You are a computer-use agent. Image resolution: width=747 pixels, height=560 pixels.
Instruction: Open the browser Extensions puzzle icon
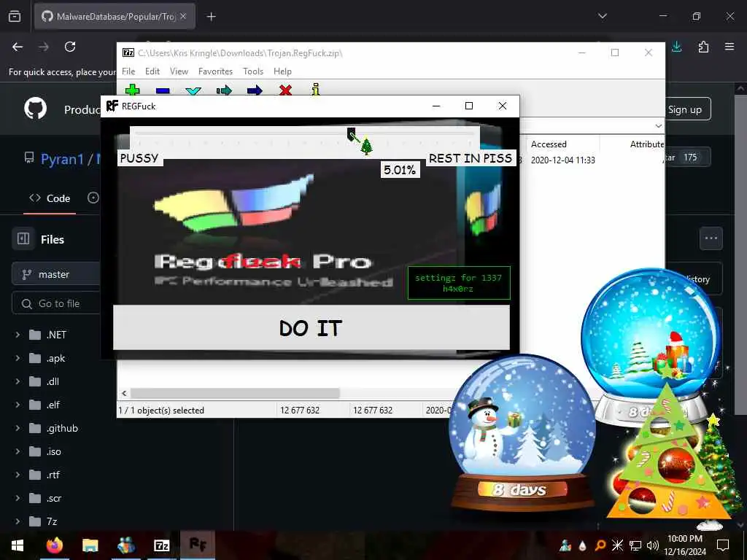point(703,47)
